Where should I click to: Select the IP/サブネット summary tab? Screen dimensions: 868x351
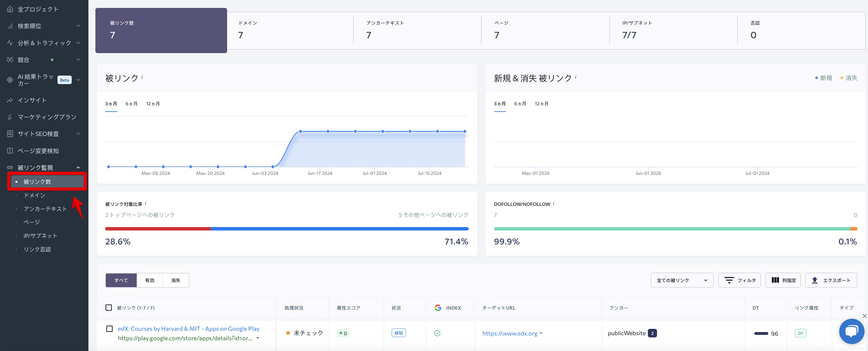tap(673, 30)
